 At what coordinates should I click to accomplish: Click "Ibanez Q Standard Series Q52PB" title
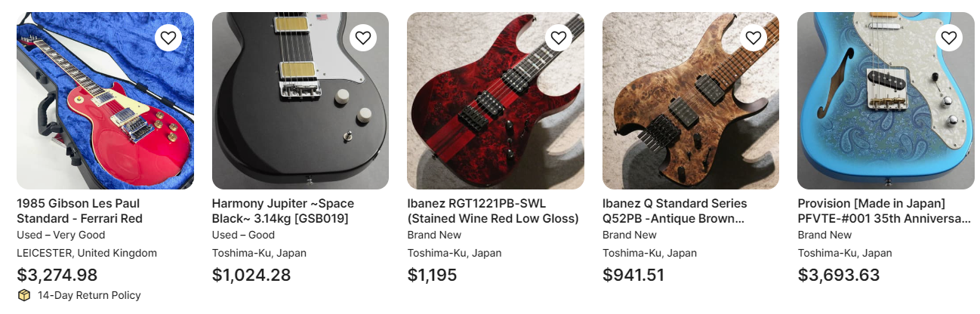674,211
